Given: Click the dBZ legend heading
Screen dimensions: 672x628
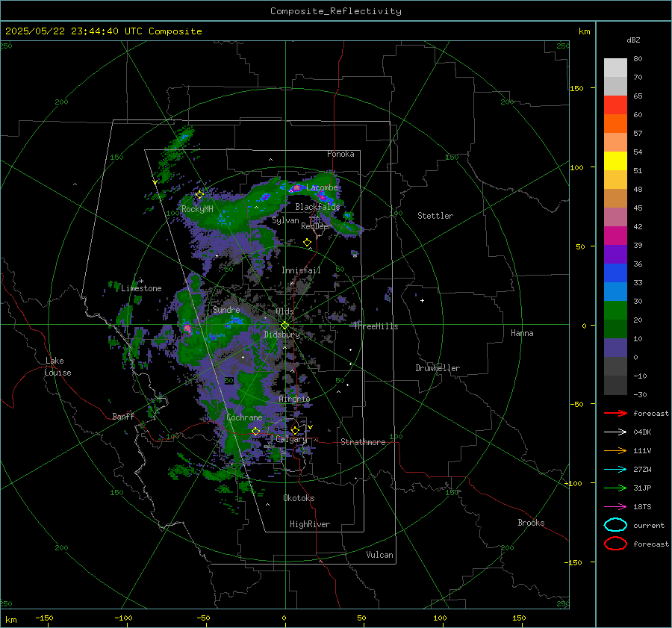Looking at the screenshot, I should [633, 40].
